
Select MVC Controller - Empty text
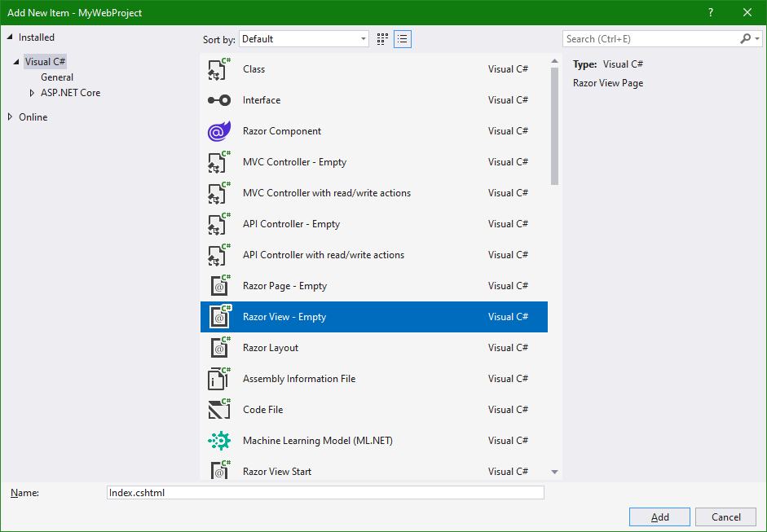[294, 162]
